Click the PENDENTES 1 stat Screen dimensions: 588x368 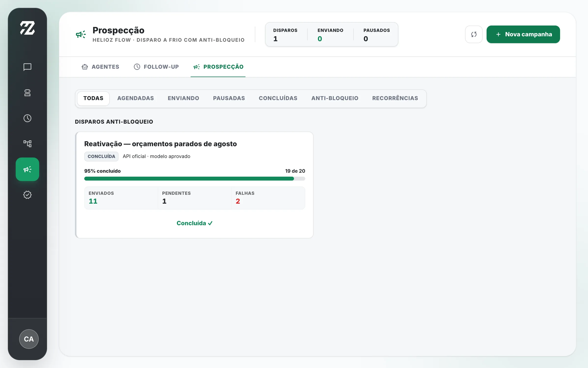(x=195, y=198)
